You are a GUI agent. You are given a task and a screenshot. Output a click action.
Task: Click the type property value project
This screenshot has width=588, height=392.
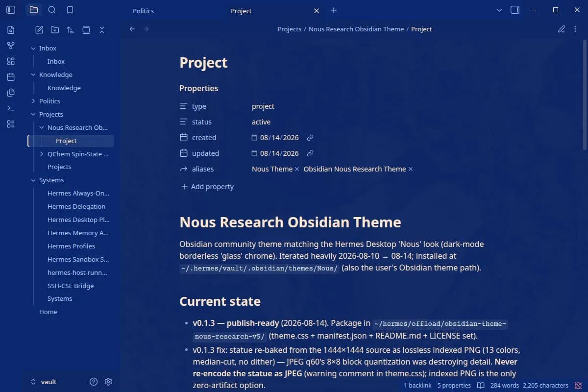[263, 106]
